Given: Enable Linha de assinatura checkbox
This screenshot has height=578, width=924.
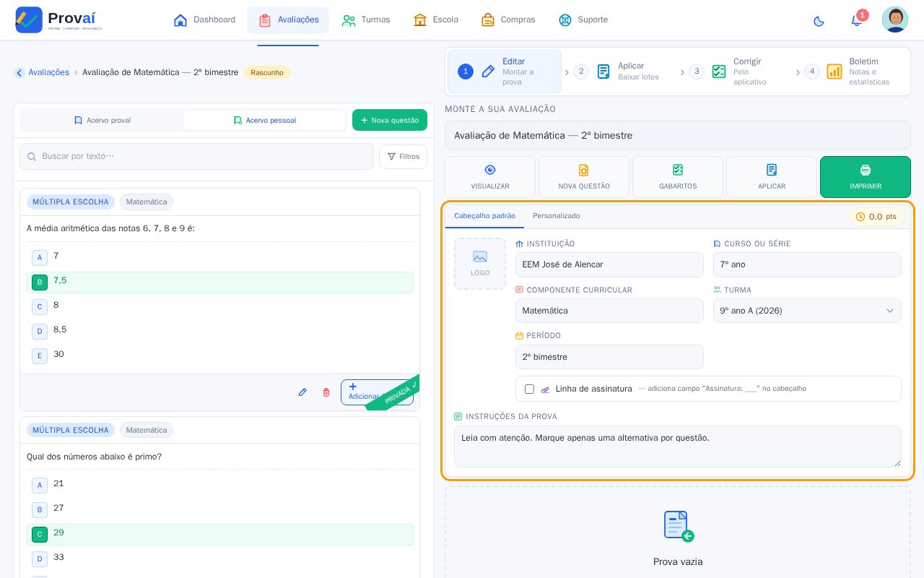Looking at the screenshot, I should (529, 389).
